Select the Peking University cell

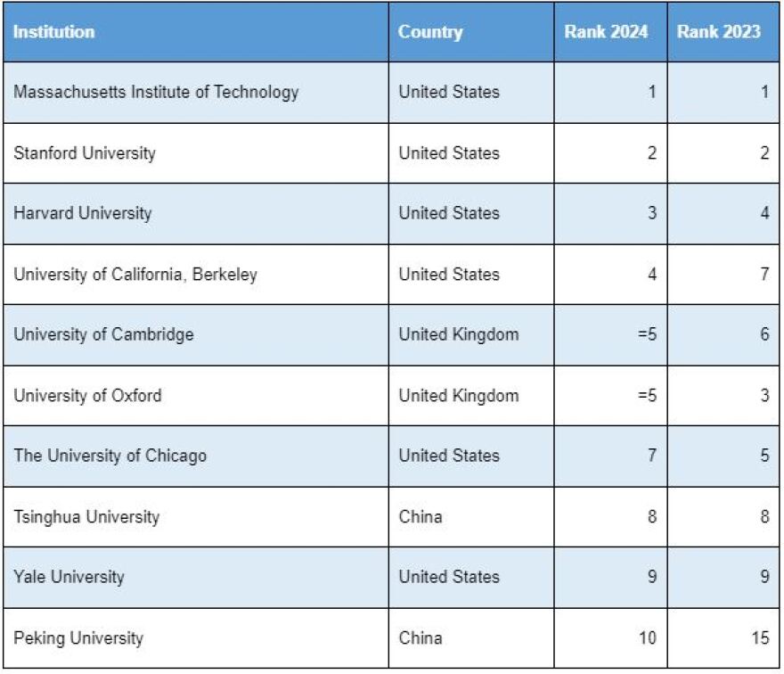point(78,637)
